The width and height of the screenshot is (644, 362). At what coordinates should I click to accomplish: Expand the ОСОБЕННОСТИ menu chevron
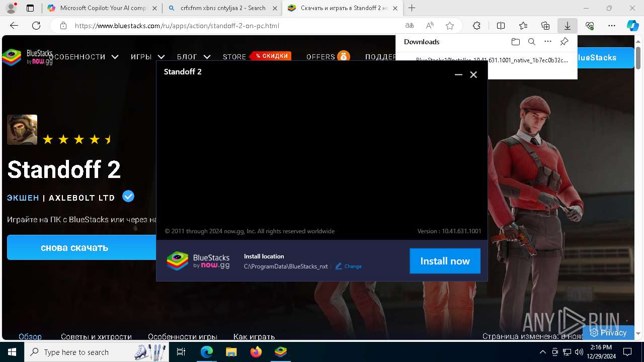coord(115,57)
